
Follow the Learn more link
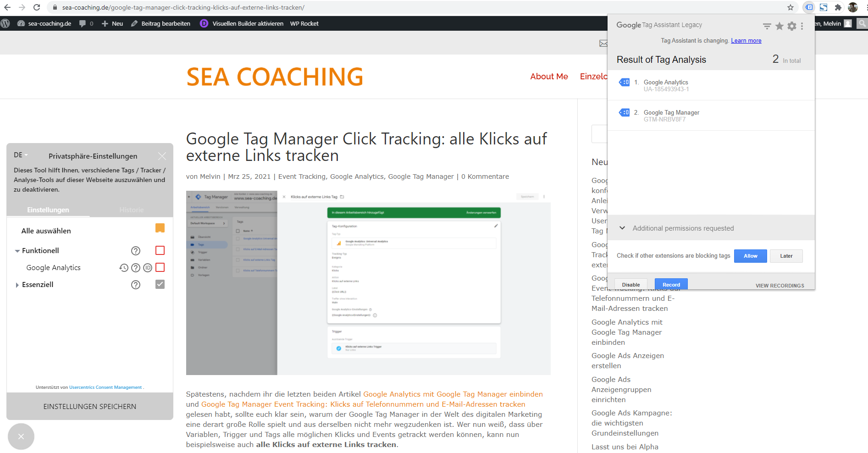tap(746, 40)
